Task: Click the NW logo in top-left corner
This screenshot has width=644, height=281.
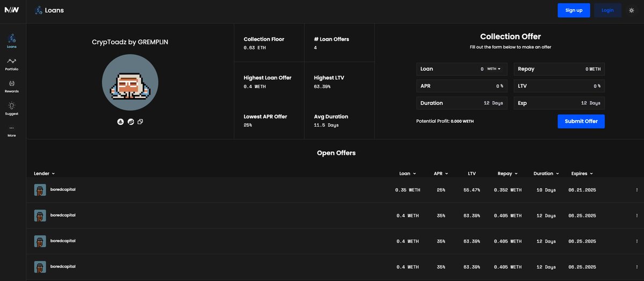Action: (12, 10)
